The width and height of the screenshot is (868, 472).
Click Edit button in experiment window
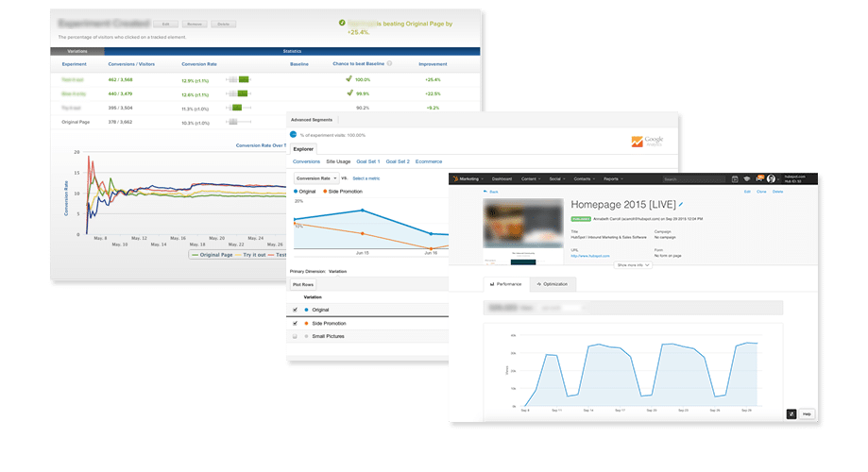(x=165, y=24)
